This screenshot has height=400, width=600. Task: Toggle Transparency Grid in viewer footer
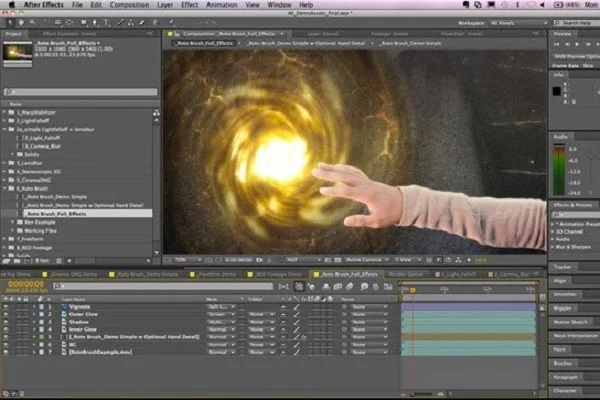click(x=338, y=260)
